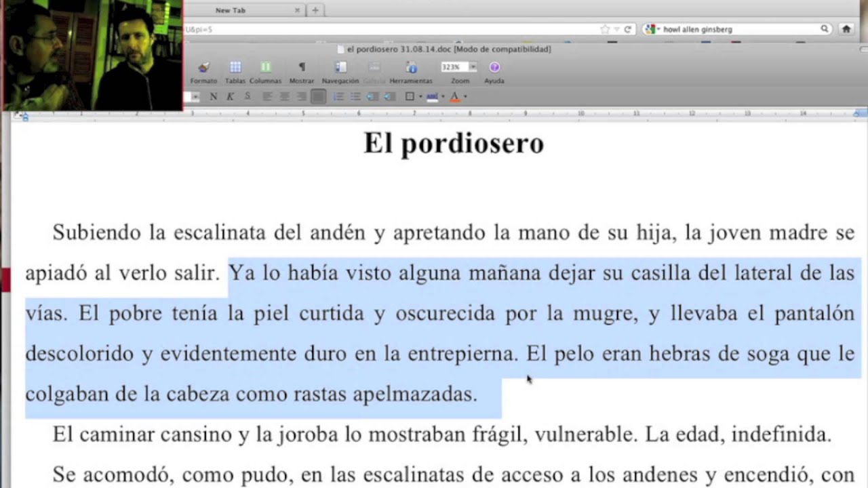Click the webcam video thumbnail

[x=92, y=55]
